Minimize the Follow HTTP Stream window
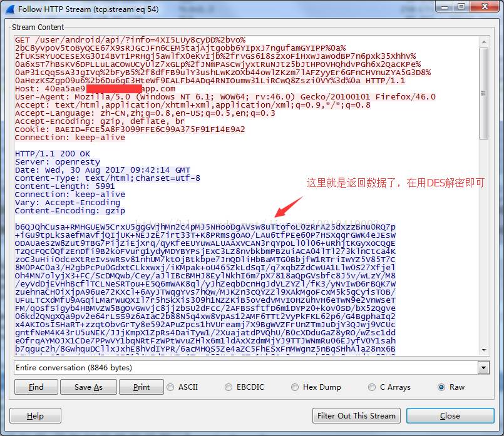 (x=445, y=6)
